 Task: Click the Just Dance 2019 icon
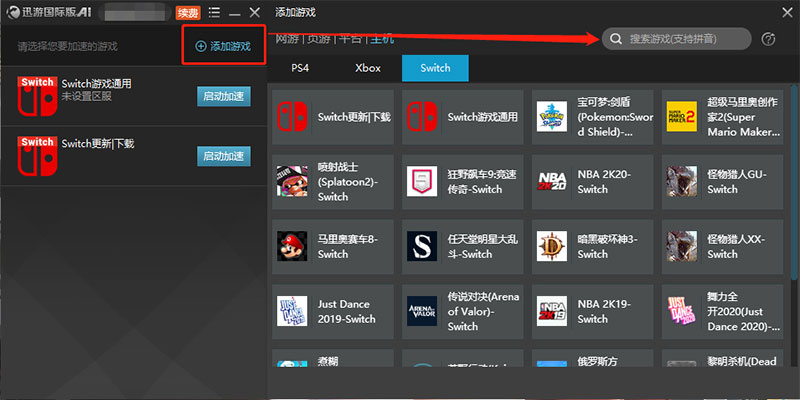click(x=292, y=311)
